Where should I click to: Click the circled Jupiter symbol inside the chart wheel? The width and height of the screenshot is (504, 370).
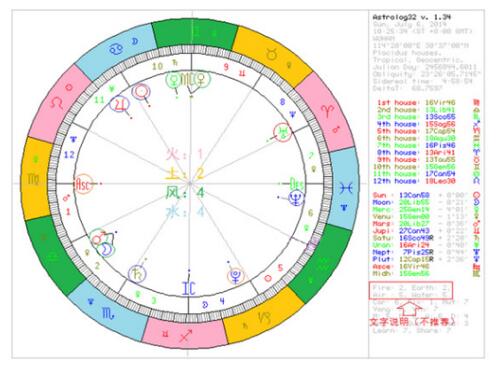(119, 103)
